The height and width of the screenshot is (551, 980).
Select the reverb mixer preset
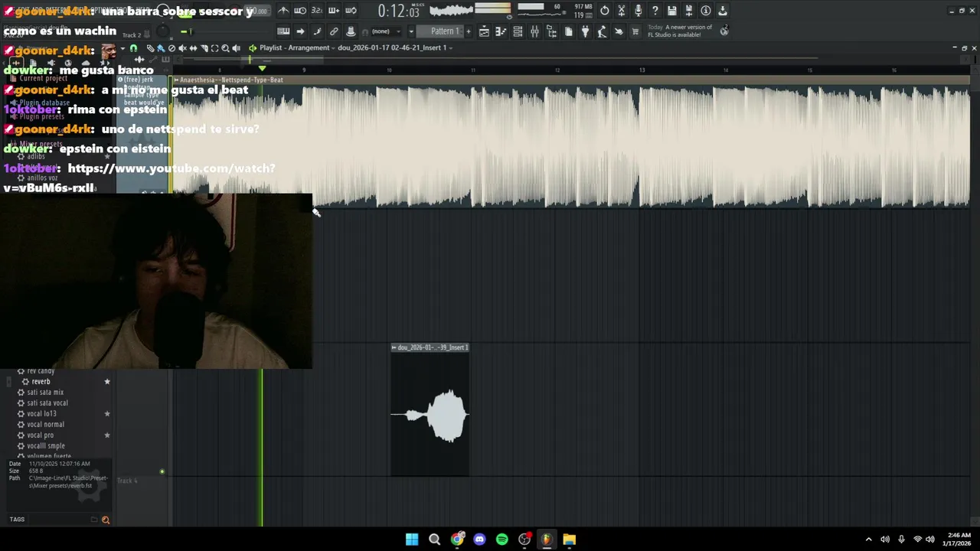41,381
